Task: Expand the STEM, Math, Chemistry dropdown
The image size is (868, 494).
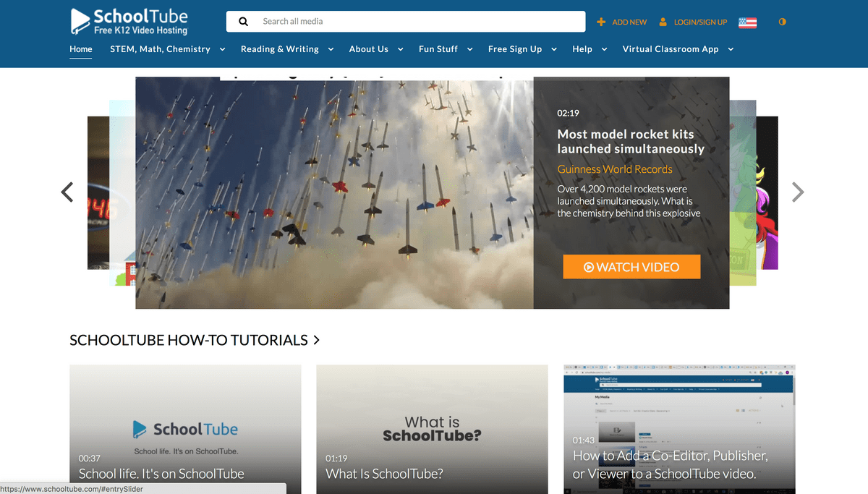Action: coord(222,49)
